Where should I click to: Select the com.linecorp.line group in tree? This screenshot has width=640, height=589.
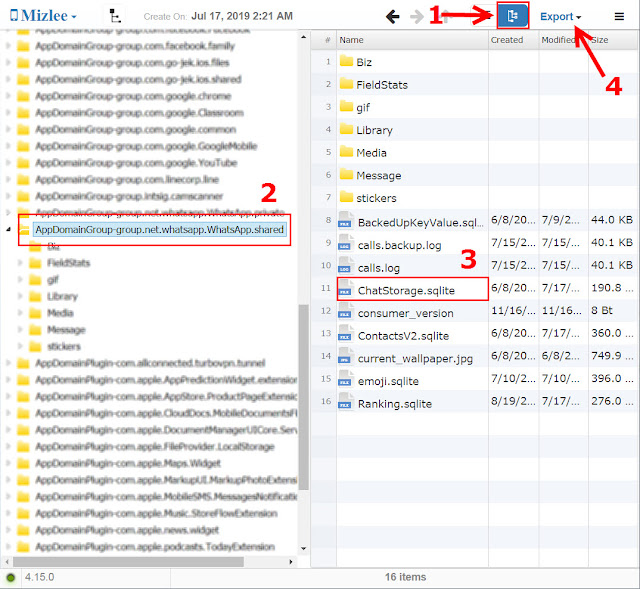tap(127, 180)
